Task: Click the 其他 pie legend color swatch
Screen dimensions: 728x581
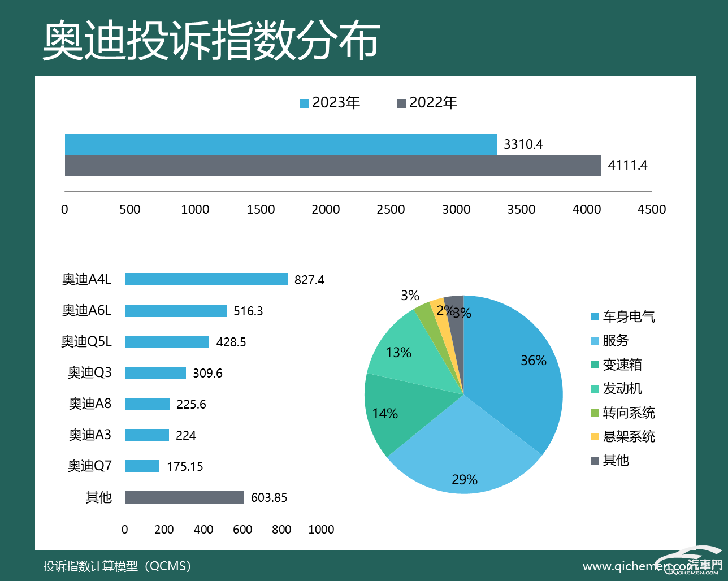Action: click(x=595, y=461)
